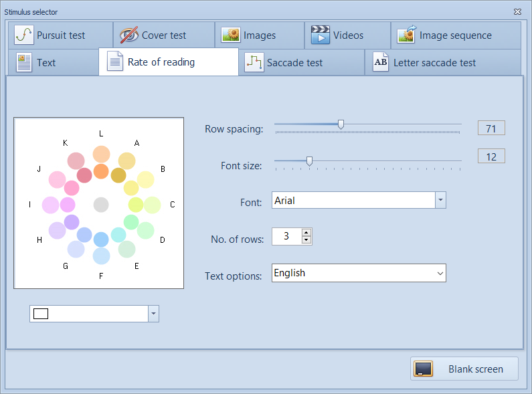Open the Font dropdown showing Arial
This screenshot has width=532, height=394.
(440, 200)
